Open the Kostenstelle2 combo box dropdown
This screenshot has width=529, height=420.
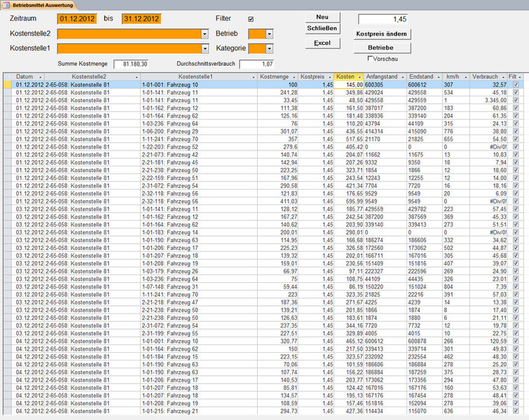click(205, 34)
